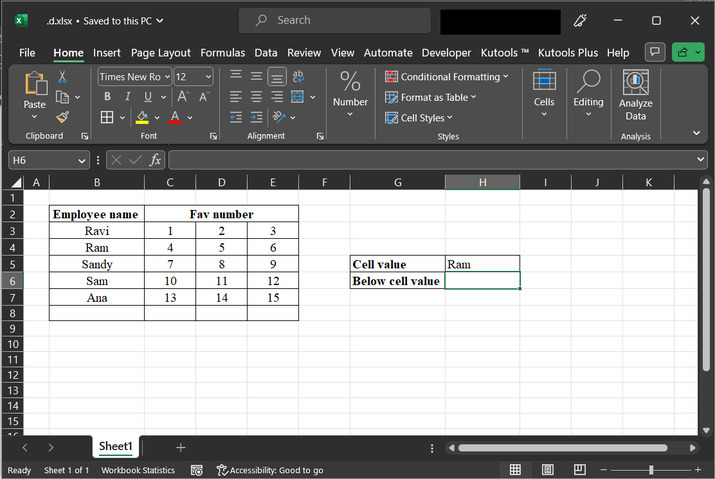Switch to the Page Layout tab
Image resolution: width=715 pixels, height=479 pixels.
[x=160, y=52]
